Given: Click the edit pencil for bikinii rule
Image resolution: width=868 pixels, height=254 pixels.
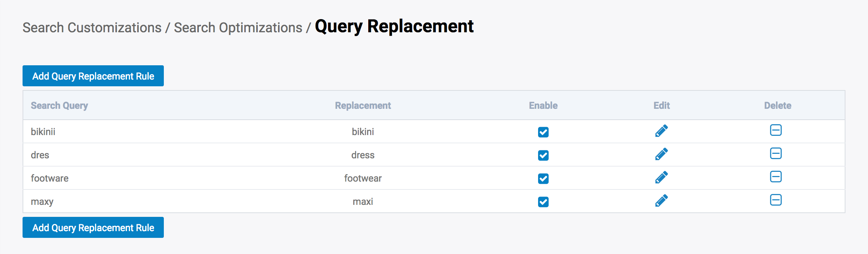Looking at the screenshot, I should point(661,131).
